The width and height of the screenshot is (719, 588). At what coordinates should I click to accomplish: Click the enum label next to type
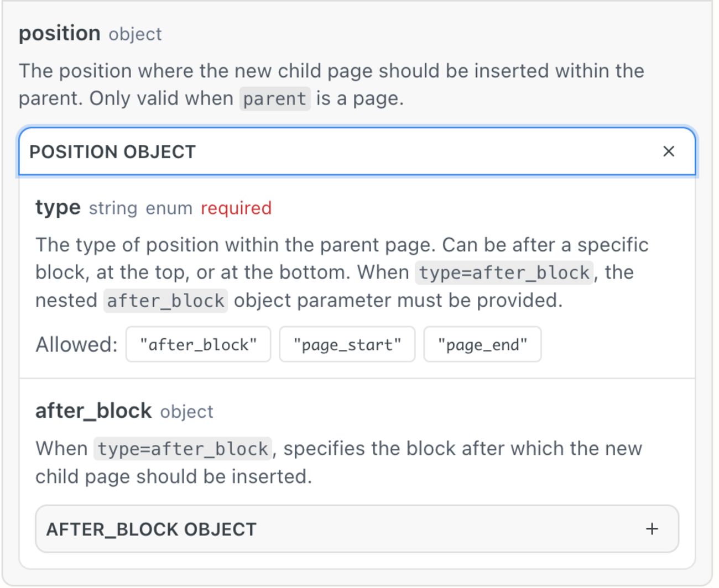[x=168, y=208]
